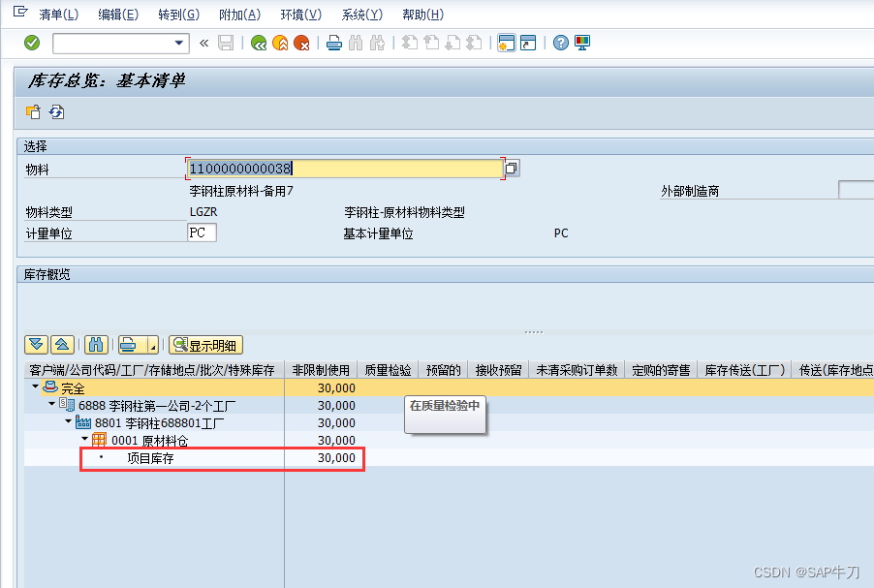Click the 质量检验 column header
Screen dimensions: 874x588
[388, 370]
